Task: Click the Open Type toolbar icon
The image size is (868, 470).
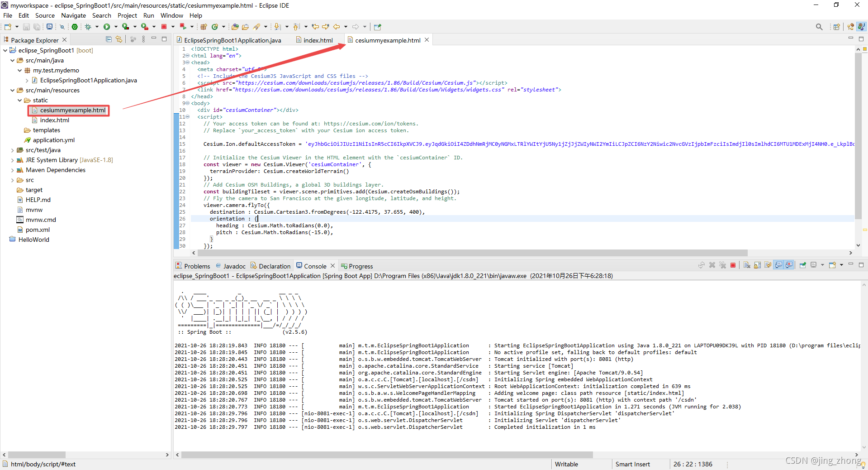Action: 235,27
